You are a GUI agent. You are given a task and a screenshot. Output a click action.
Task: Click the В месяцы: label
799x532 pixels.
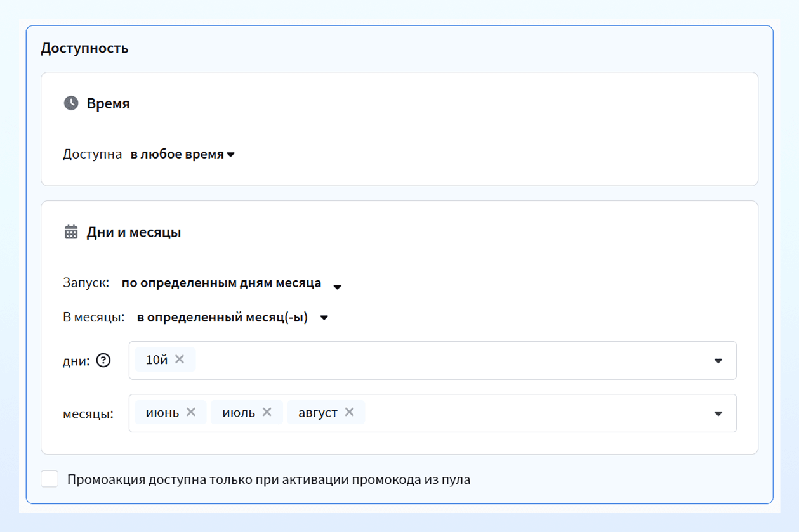coord(94,318)
